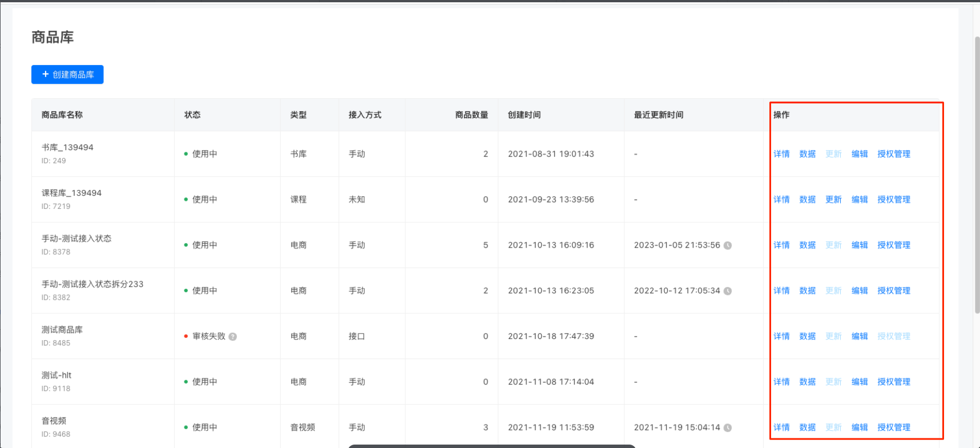Click the 创建时间 column header
Image resolution: width=980 pixels, height=448 pixels.
click(x=524, y=115)
